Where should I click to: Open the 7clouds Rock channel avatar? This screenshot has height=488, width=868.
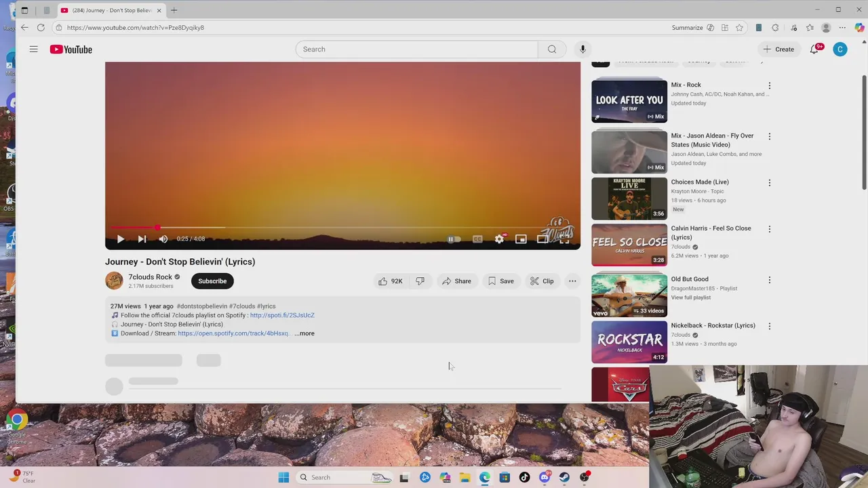coord(114,281)
